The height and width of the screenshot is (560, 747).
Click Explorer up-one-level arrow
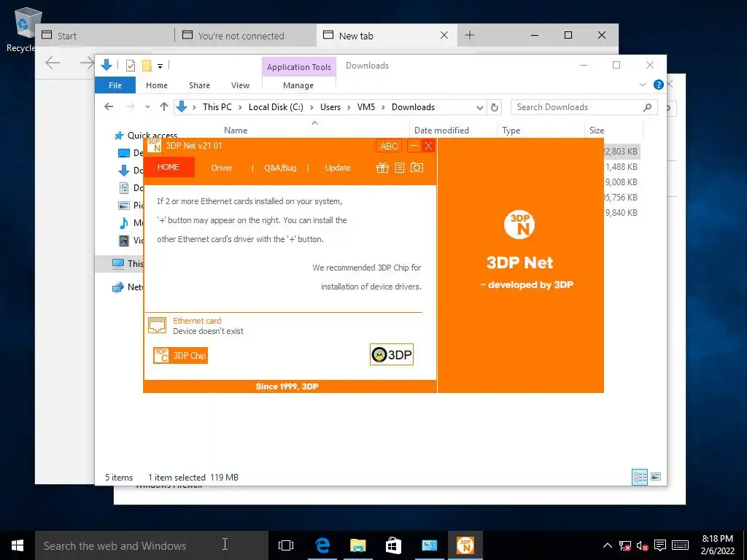pos(164,106)
